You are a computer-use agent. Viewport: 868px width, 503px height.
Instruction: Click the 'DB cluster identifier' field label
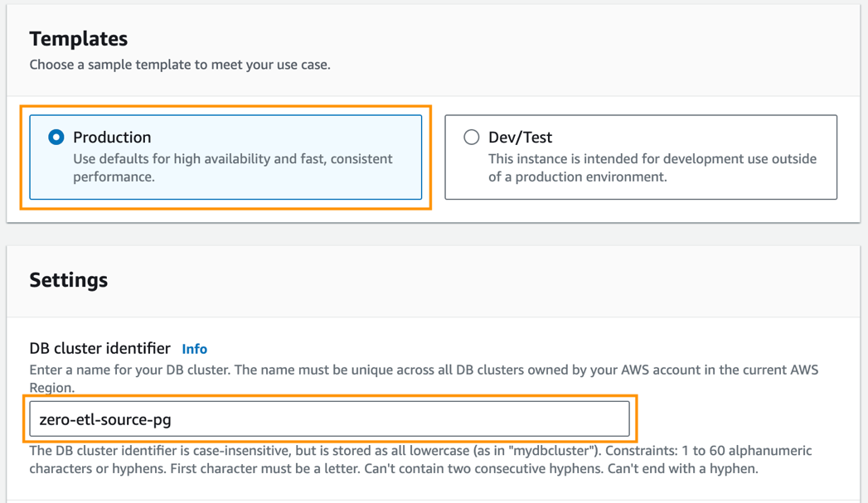click(99, 349)
